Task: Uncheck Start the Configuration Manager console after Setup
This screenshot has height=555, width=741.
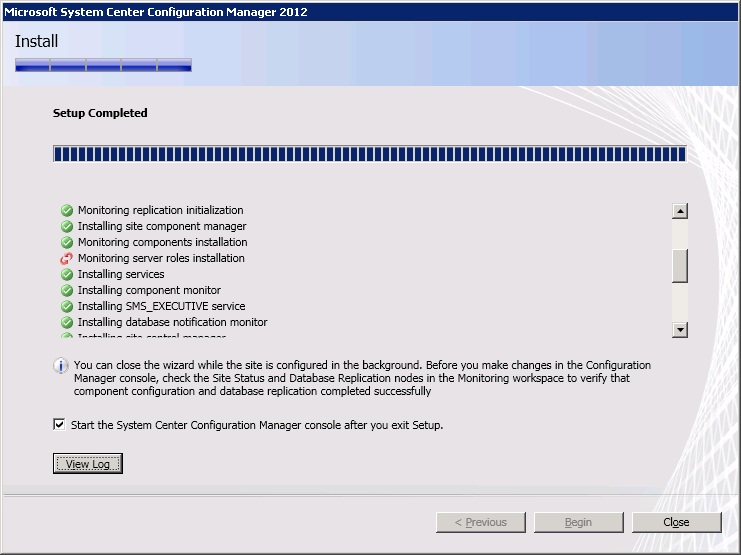Action: (x=59, y=425)
